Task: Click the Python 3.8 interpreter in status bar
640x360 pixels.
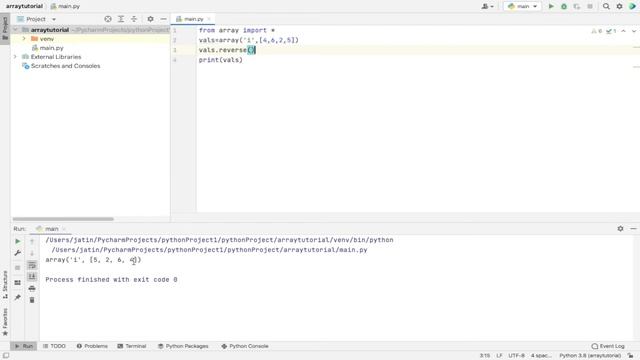Action: pos(590,356)
